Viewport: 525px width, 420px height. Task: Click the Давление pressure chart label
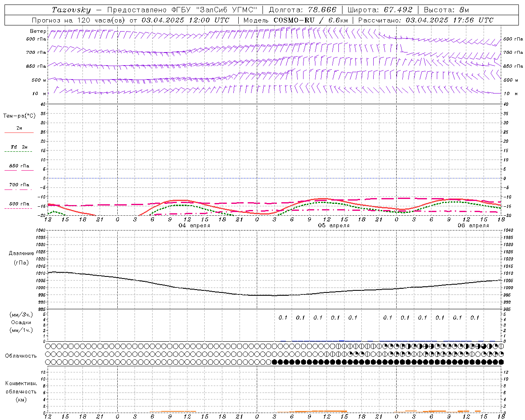click(x=21, y=253)
